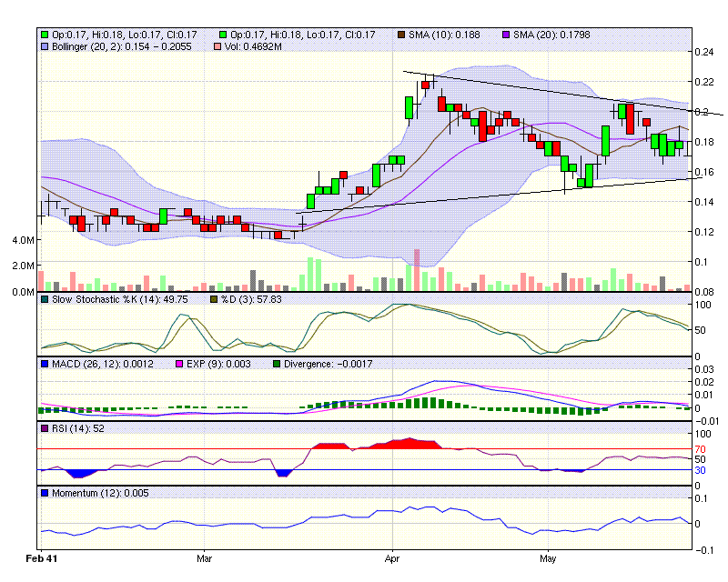Select the Mar label on time axis
Image resolution: width=728 pixels, height=582 pixels.
click(205, 556)
